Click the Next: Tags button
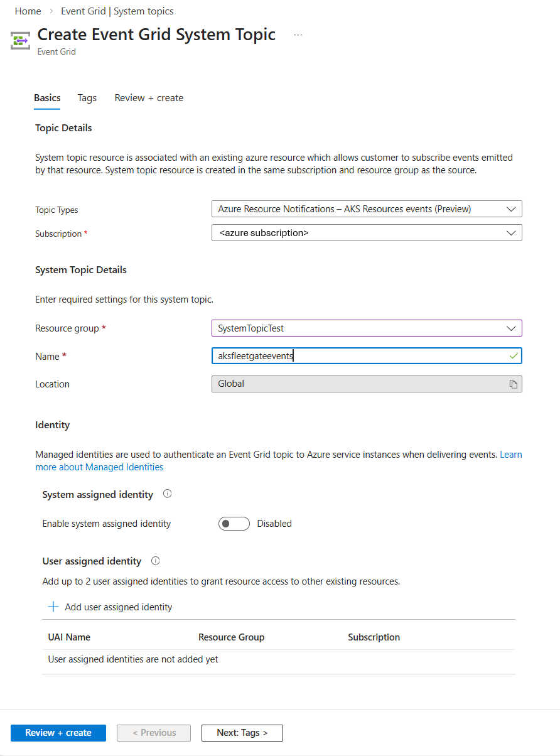This screenshot has height=756, width=560. (242, 733)
